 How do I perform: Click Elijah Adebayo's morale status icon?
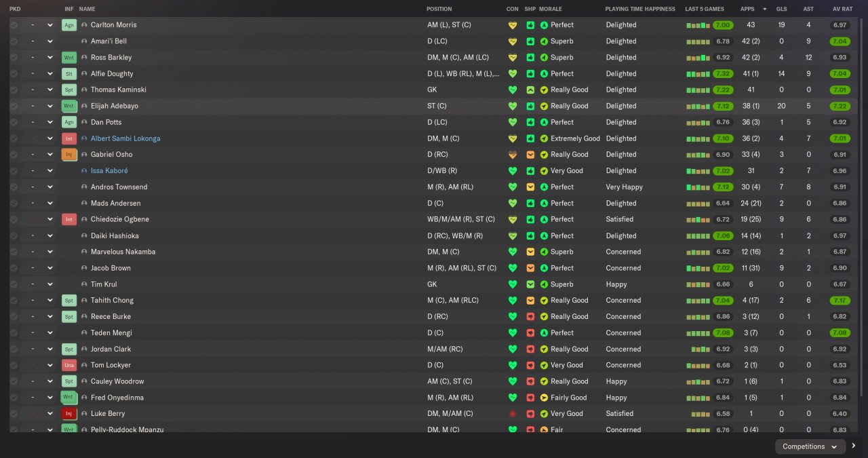(544, 106)
